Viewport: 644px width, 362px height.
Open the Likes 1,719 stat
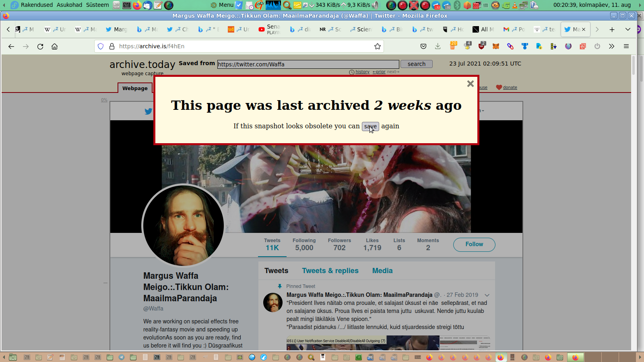372,245
